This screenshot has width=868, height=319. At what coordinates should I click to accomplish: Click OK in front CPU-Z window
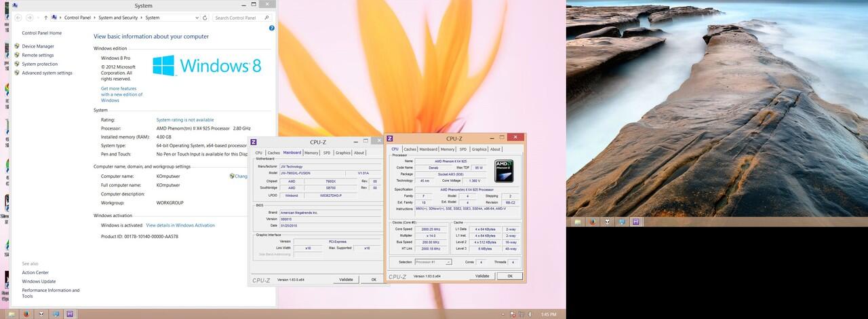[x=509, y=276]
